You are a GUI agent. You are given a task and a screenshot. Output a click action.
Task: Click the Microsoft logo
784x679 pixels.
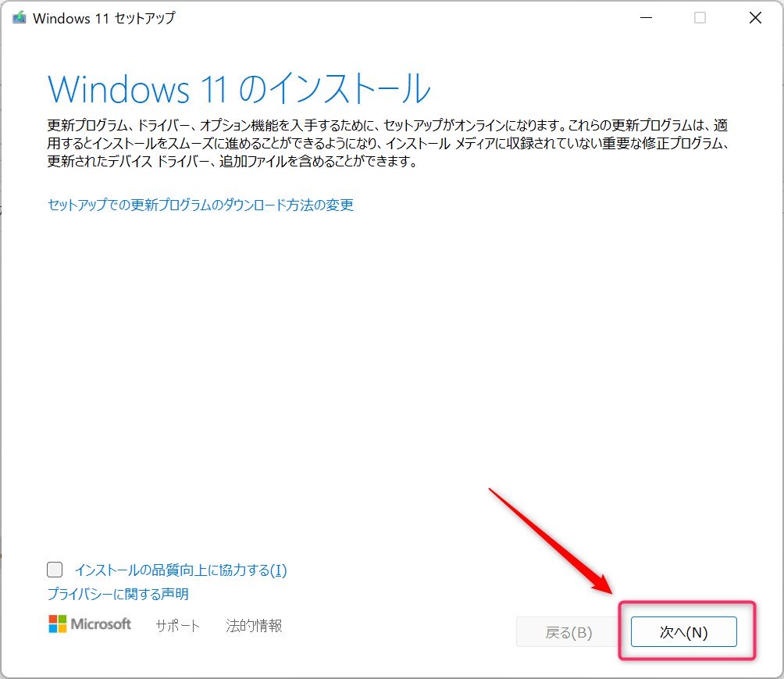90,624
